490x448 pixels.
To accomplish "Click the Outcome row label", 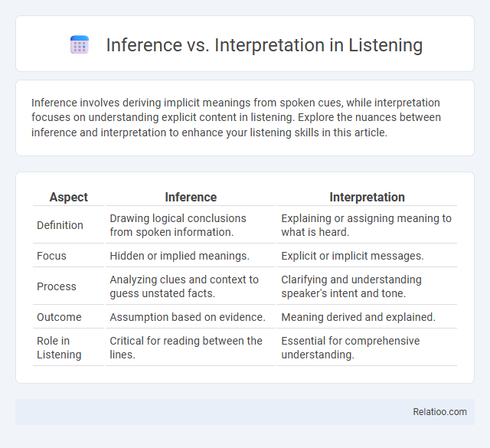I will pyautogui.click(x=59, y=317).
